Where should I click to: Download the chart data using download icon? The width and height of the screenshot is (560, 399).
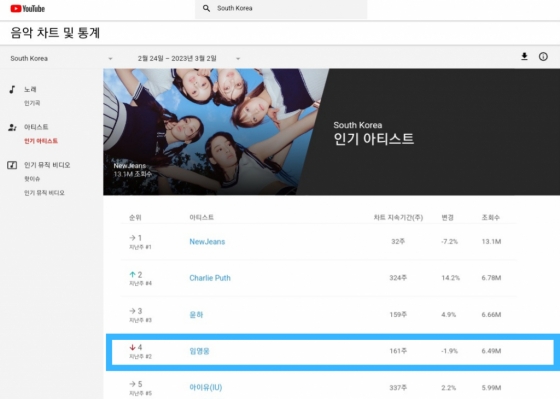(x=524, y=56)
